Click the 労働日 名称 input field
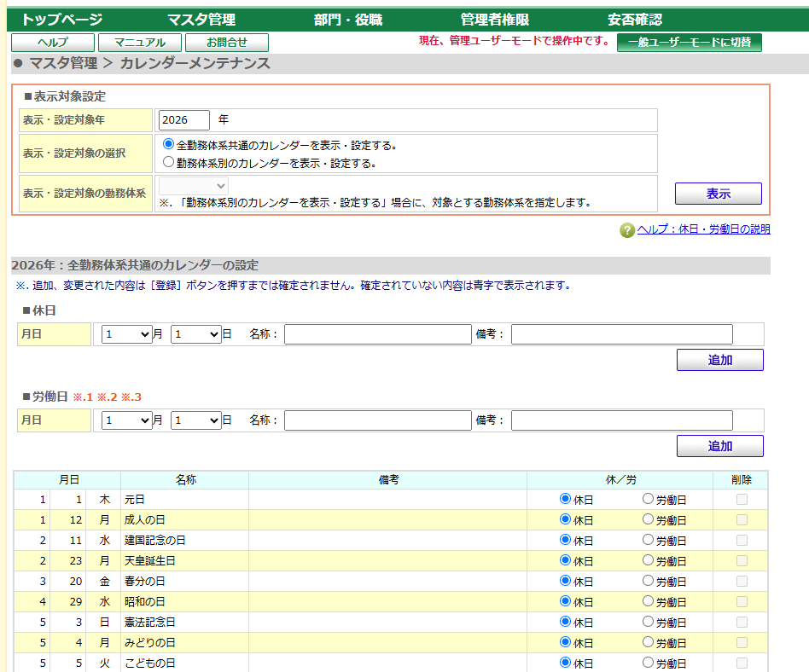This screenshot has width=809, height=672. 378,420
